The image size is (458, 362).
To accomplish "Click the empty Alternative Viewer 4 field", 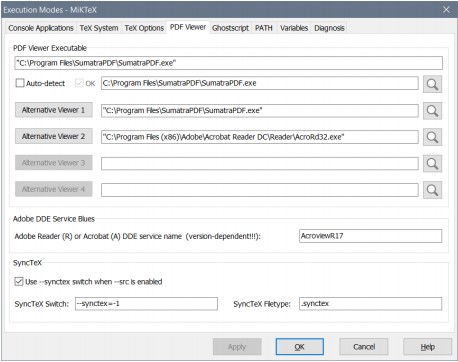I will pyautogui.click(x=260, y=190).
